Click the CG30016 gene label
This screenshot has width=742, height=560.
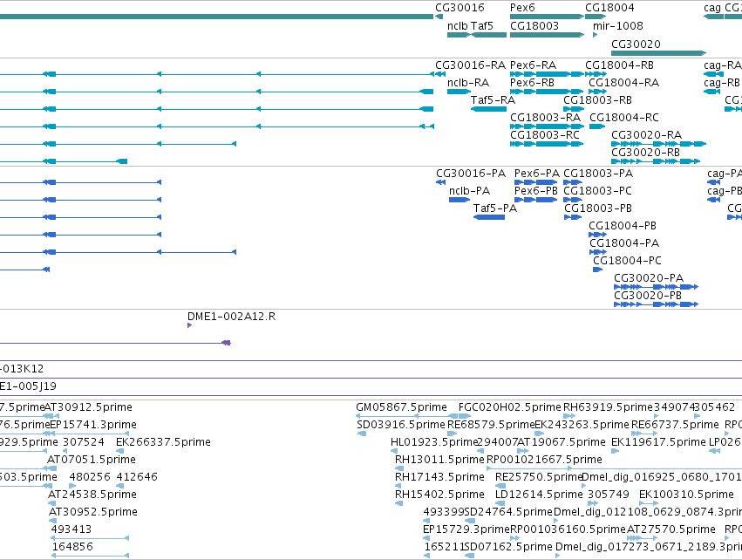[459, 8]
